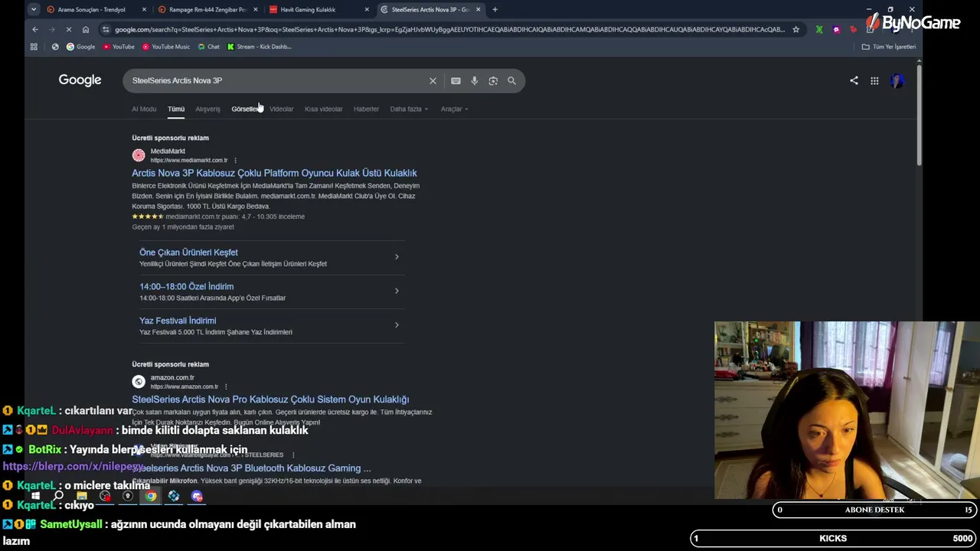Bookmark this page with the star icon

[x=796, y=29]
